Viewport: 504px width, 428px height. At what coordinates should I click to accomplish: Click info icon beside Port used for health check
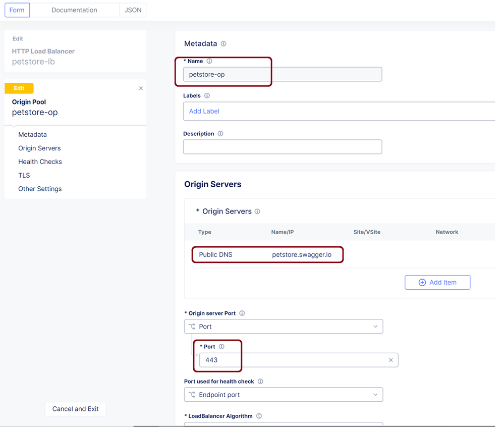pyautogui.click(x=260, y=382)
